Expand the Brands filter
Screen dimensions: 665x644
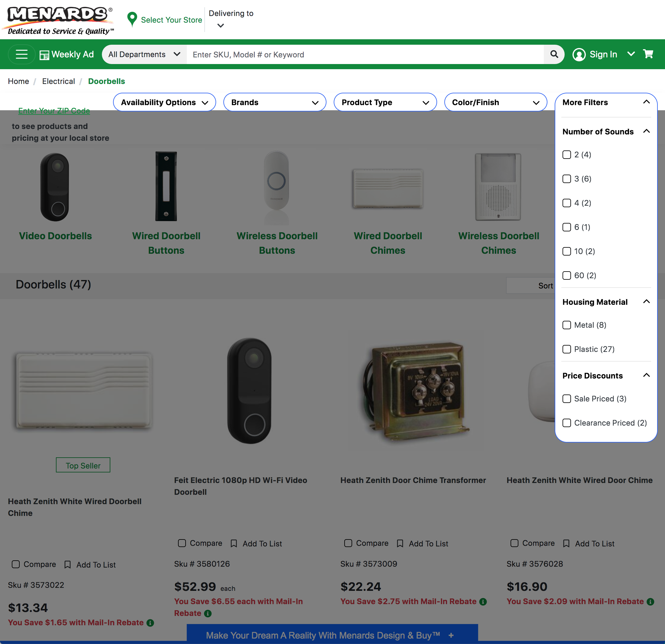(x=274, y=102)
